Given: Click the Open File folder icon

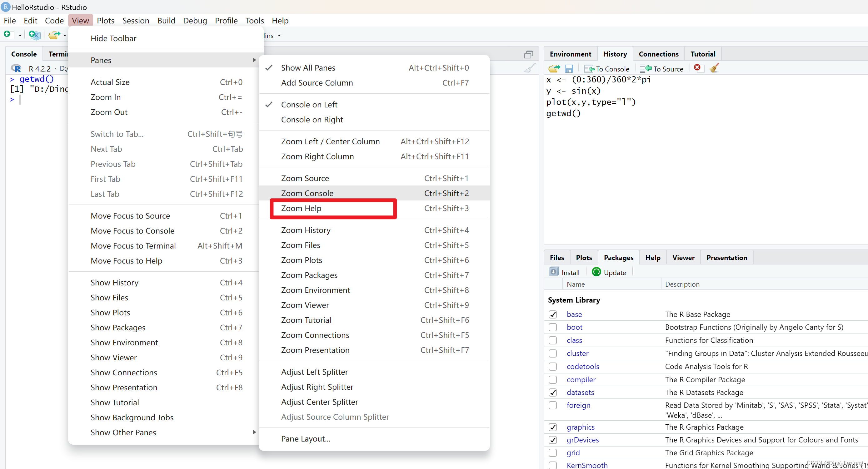Looking at the screenshot, I should (53, 35).
